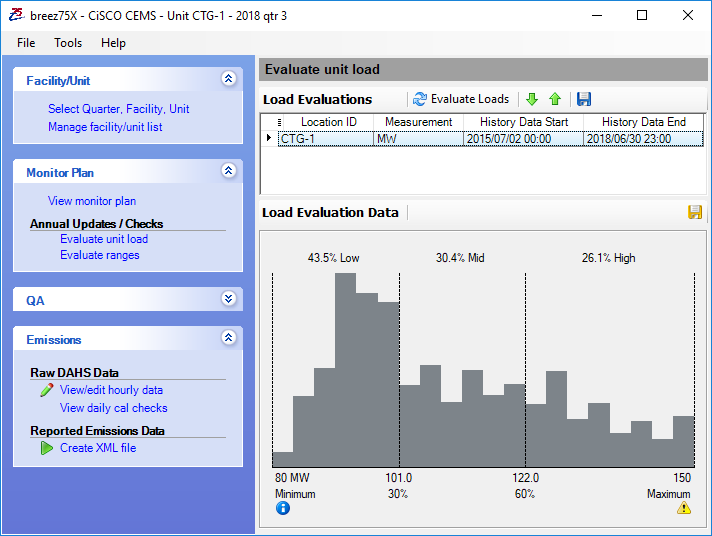Click the yellow warning icon under Maximum
This screenshot has height=536, width=712.
coord(684,508)
